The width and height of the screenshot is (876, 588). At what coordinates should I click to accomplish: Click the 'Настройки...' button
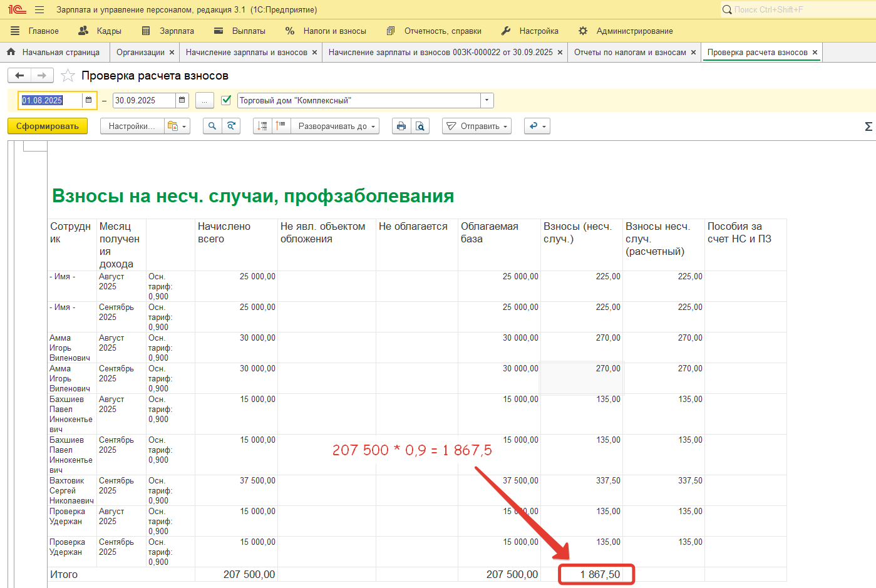[131, 126]
